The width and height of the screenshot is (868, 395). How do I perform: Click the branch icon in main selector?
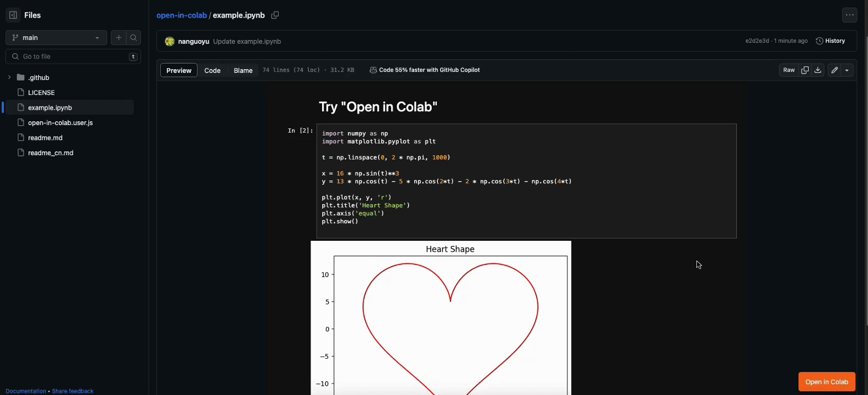(15, 38)
